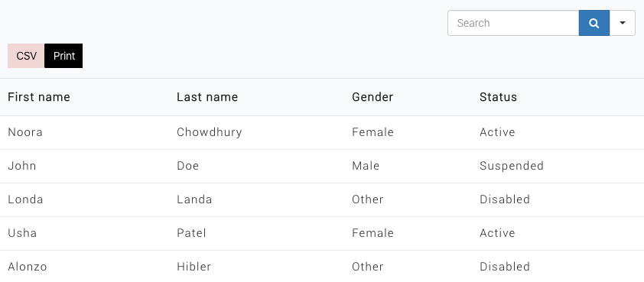This screenshot has width=644, height=282.
Task: Sort by First name column header
Action: [x=39, y=97]
